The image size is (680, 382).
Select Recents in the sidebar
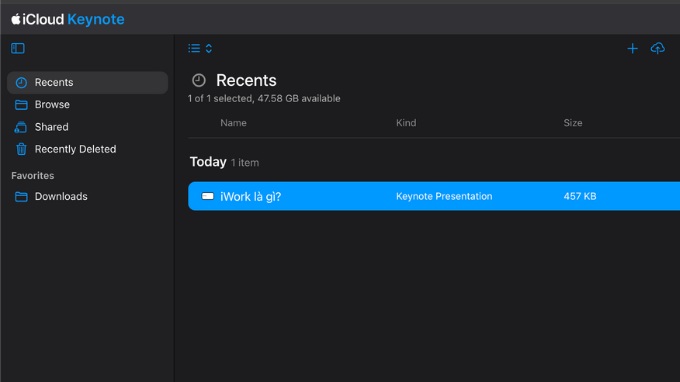pyautogui.click(x=88, y=82)
